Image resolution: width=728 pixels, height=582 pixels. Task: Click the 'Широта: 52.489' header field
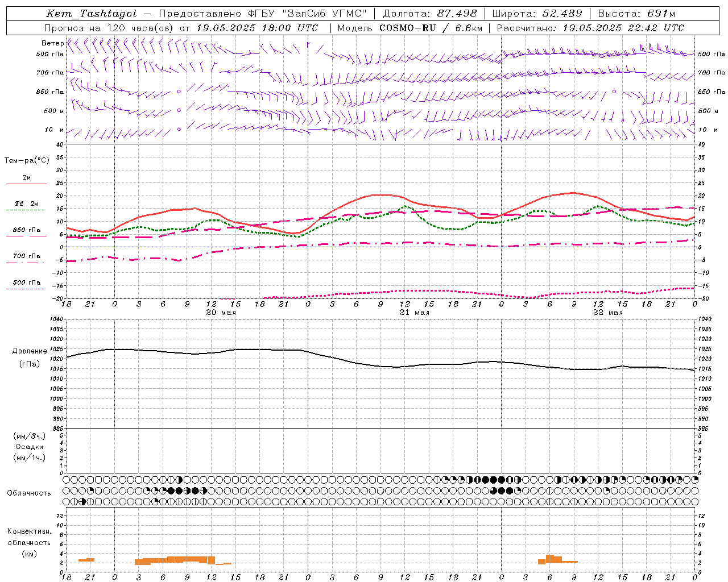537,14
